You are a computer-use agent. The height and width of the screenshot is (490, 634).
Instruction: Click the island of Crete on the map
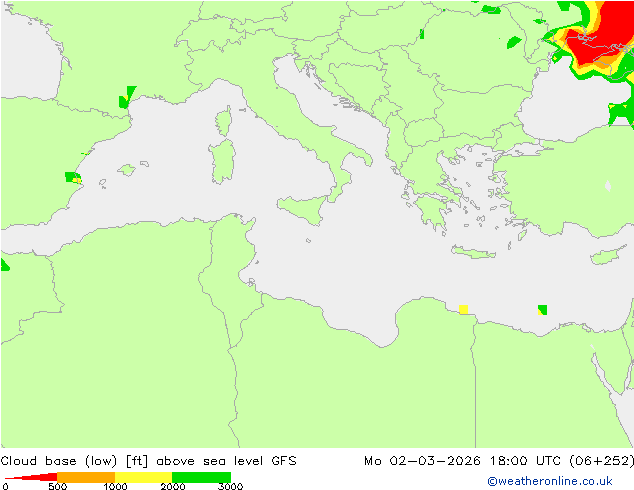pyautogui.click(x=473, y=252)
